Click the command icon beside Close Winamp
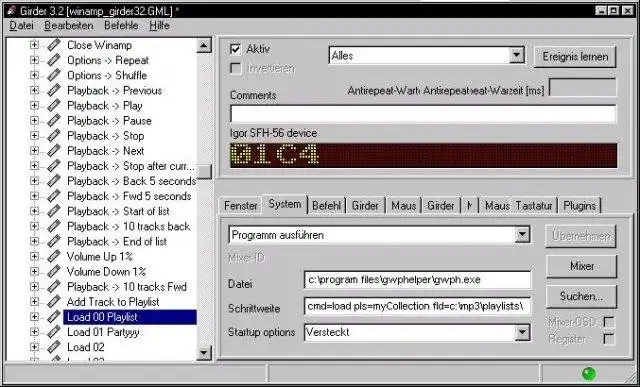This screenshot has width=640, height=387. 54,45
